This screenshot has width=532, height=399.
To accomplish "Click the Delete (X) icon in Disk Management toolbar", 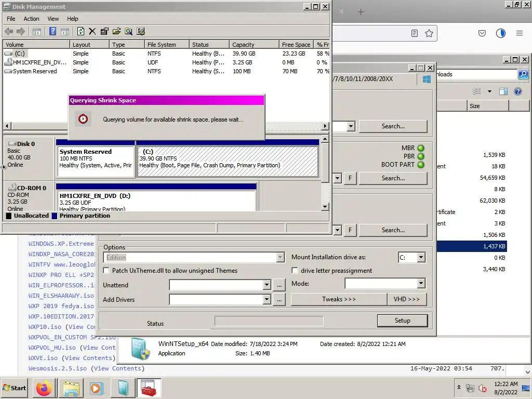I will 92,32.
